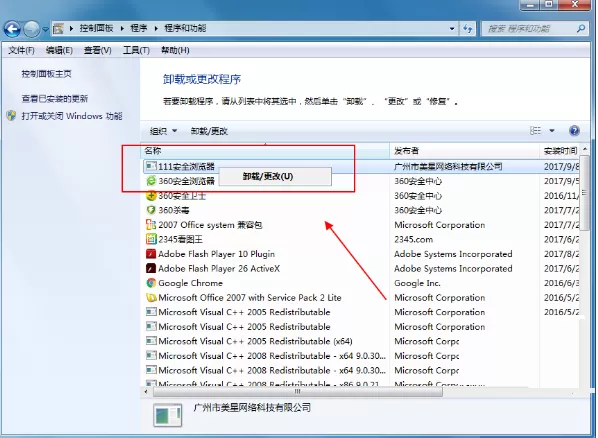This screenshot has height=438, width=598.
Task: Sort list by 名称 column header
Action: click(265, 151)
